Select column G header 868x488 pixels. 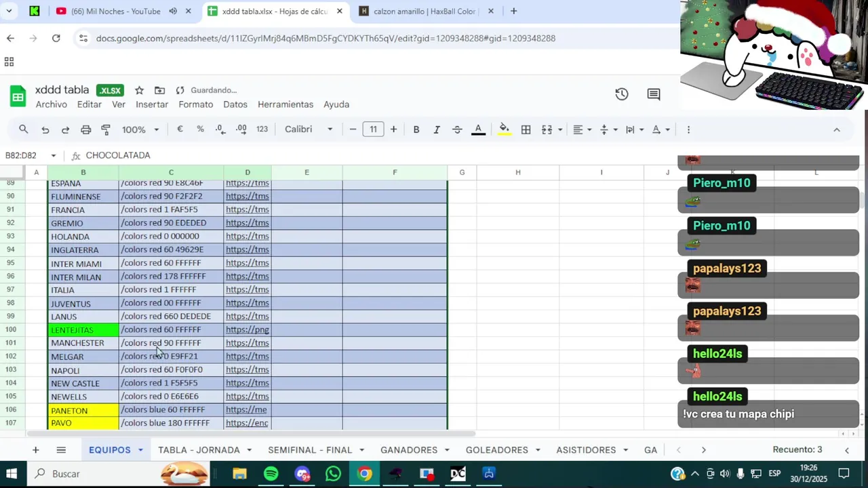tap(462, 172)
